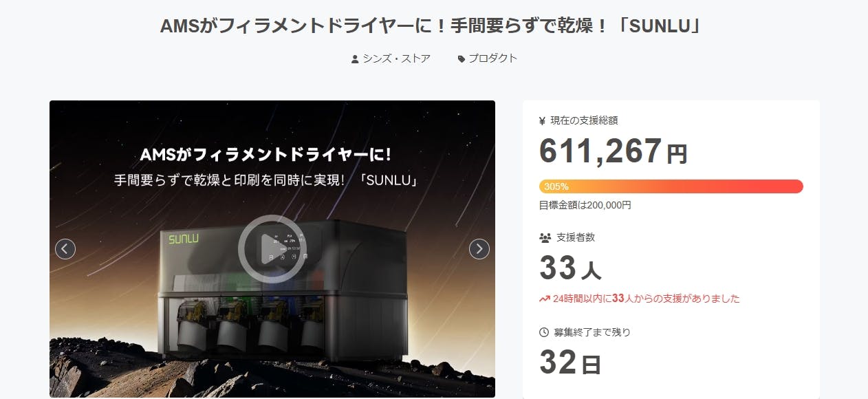
Task: Click the yen icon next to 現在の支援総額
Action: [543, 120]
